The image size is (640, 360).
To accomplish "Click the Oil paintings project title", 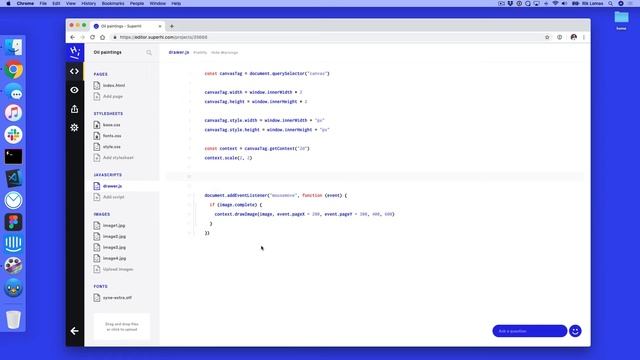I will pyautogui.click(x=107, y=52).
